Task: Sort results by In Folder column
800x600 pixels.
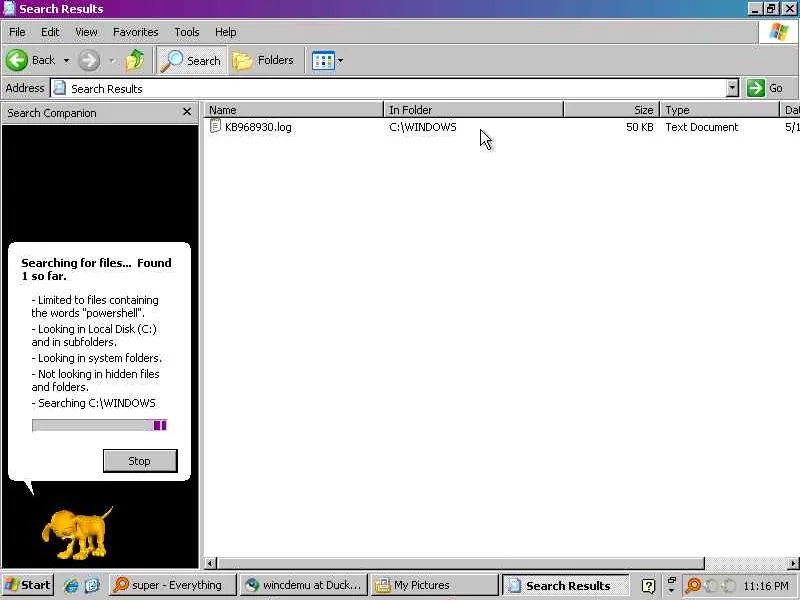Action: point(473,110)
